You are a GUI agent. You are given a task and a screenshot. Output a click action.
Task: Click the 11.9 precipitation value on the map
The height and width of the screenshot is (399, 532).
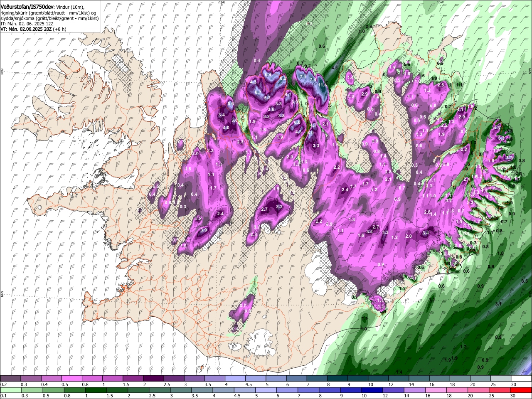coord(323,85)
